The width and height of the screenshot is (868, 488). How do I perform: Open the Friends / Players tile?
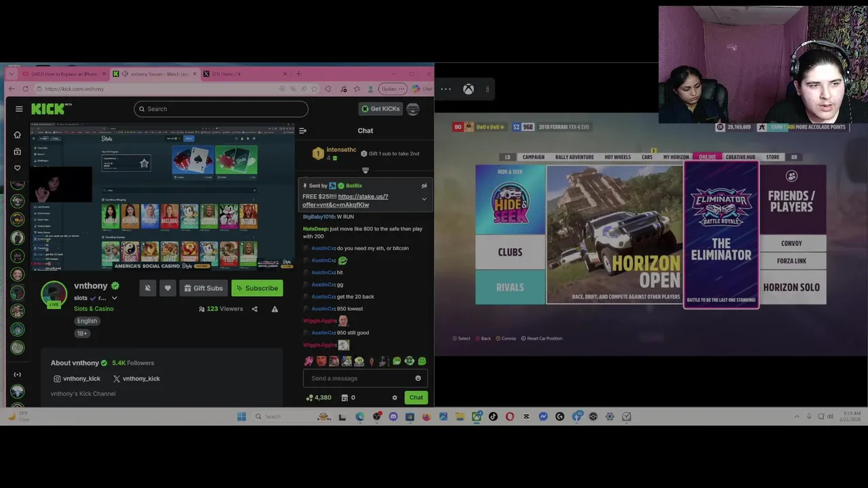(x=791, y=199)
